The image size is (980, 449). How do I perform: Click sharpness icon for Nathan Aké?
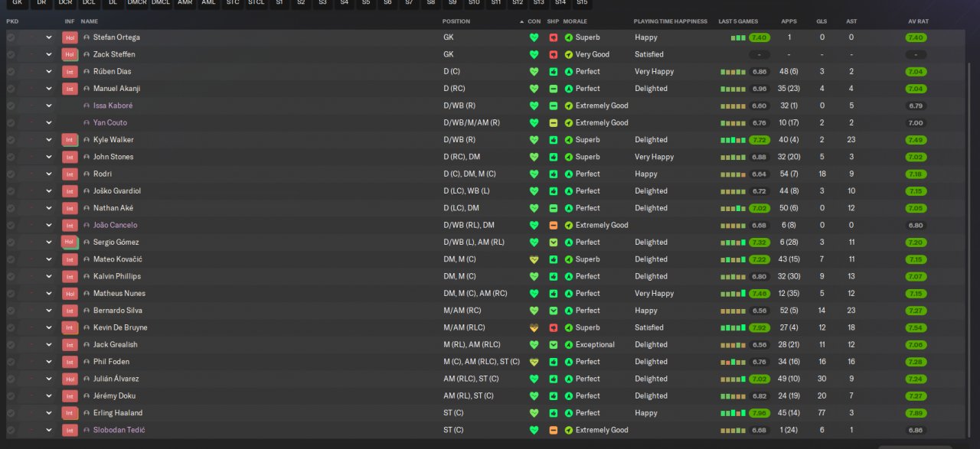click(554, 208)
